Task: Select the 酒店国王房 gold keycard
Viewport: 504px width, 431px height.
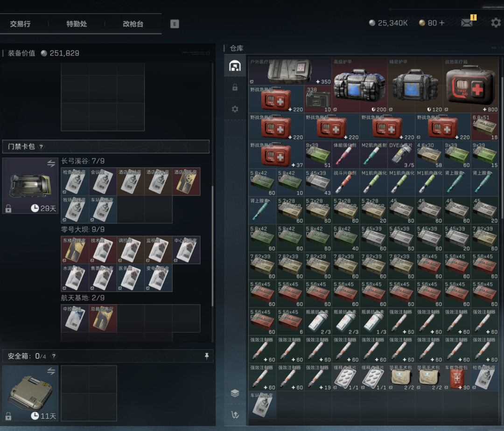Action: click(x=186, y=181)
